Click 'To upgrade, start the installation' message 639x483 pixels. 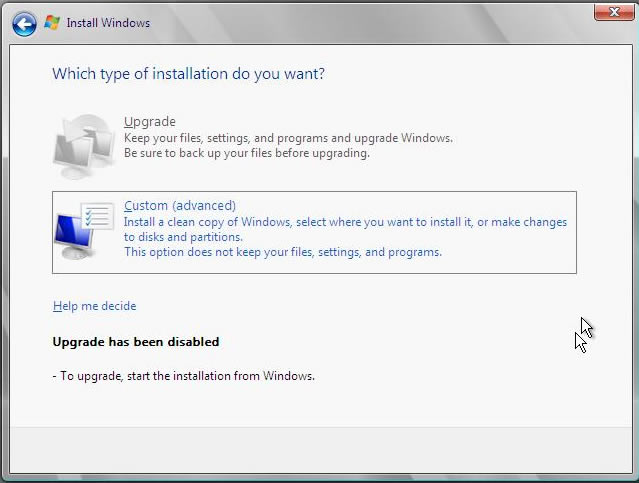pyautogui.click(x=187, y=376)
